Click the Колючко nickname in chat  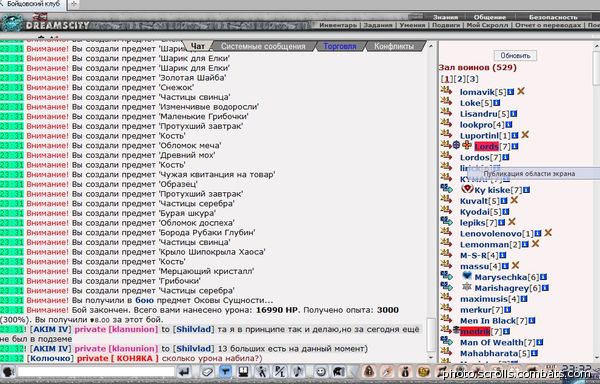50,358
